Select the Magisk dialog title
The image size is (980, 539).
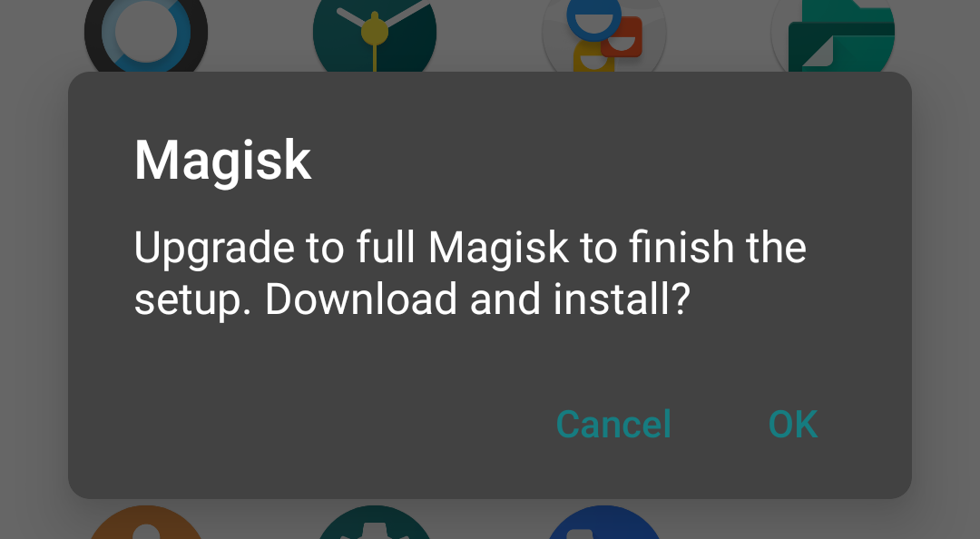(x=223, y=162)
